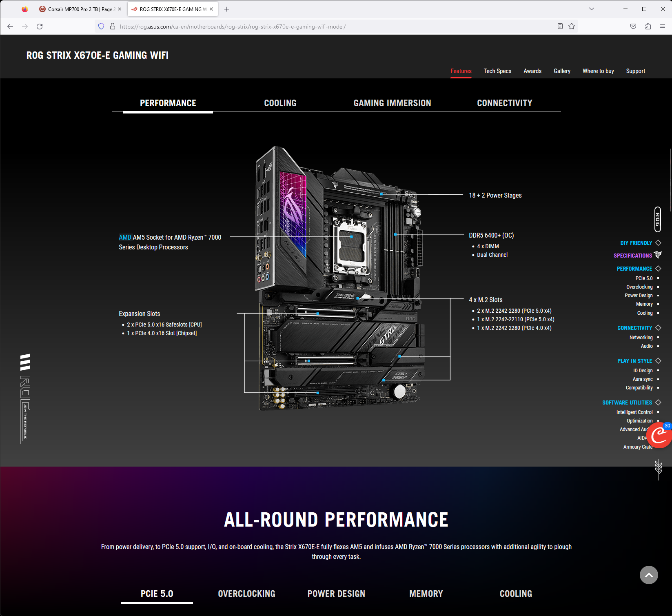Go to Armoury Crate side link
Screen dimensions: 672x616
click(638, 447)
